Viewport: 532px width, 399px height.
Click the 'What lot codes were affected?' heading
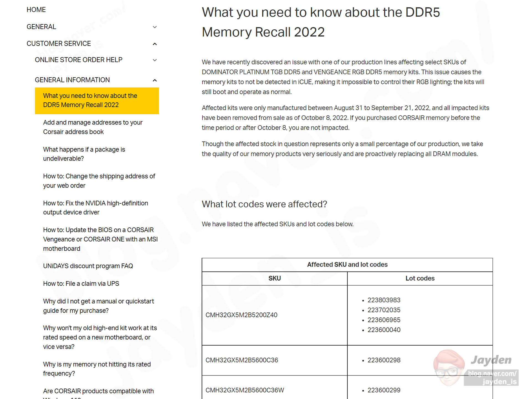[x=264, y=204]
